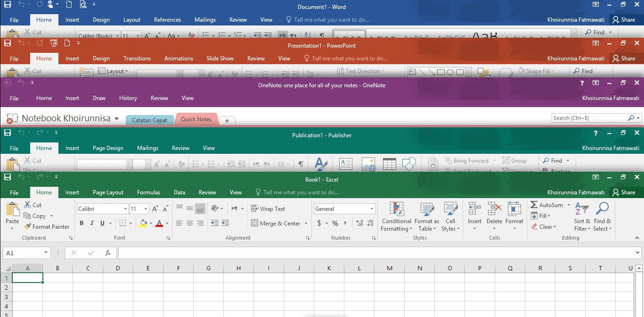Open the Name Box dropdown arrow
This screenshot has height=317, width=644.
pos(46,253)
